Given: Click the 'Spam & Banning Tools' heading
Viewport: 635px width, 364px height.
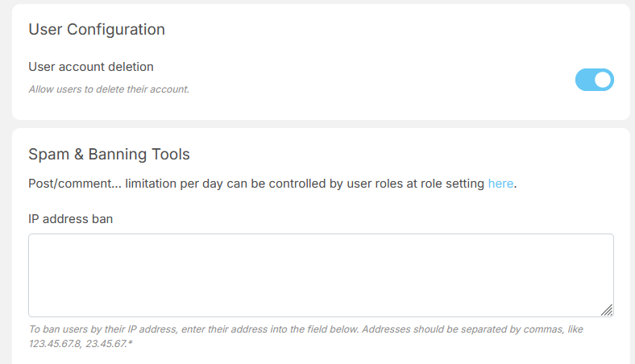Looking at the screenshot, I should [x=109, y=154].
